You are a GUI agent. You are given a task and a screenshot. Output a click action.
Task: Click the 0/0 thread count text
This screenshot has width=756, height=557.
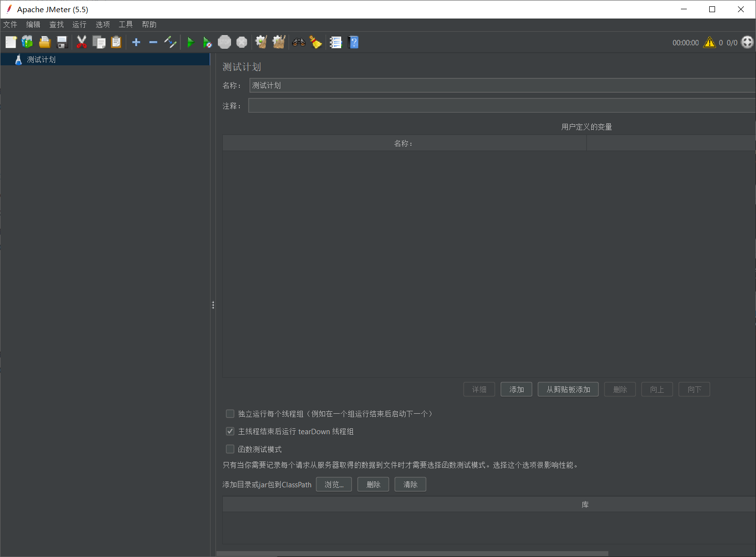point(732,43)
